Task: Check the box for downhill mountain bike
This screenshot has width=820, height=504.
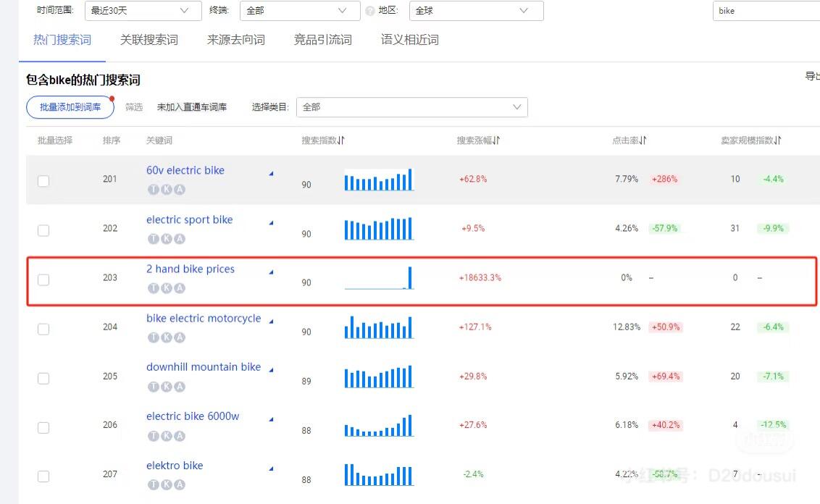Action: pos(43,378)
